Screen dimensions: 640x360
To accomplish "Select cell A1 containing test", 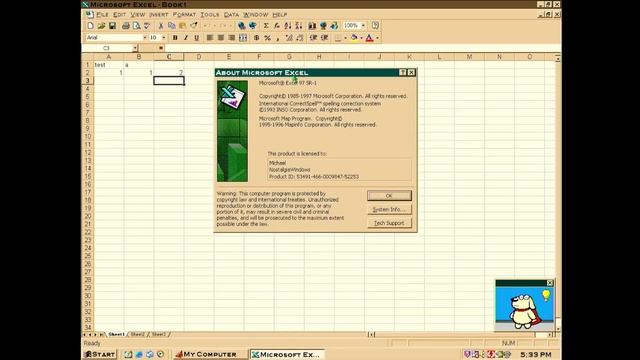I will point(109,65).
